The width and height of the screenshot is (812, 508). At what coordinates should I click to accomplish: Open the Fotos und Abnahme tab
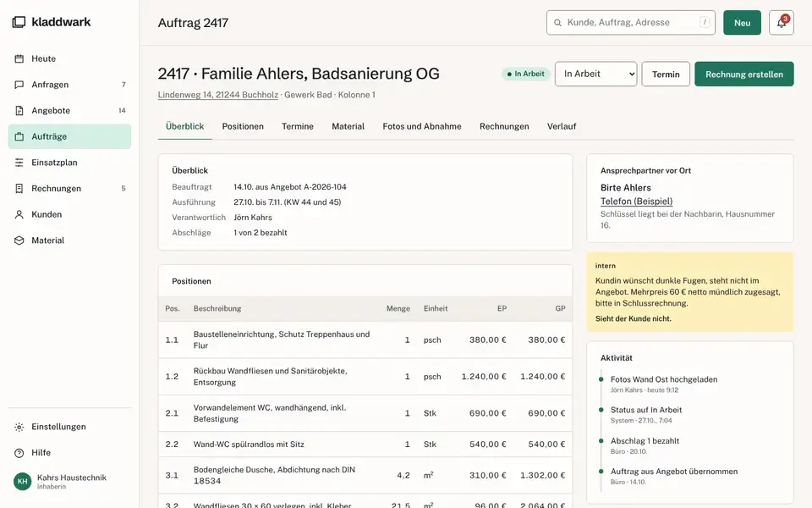pos(421,126)
